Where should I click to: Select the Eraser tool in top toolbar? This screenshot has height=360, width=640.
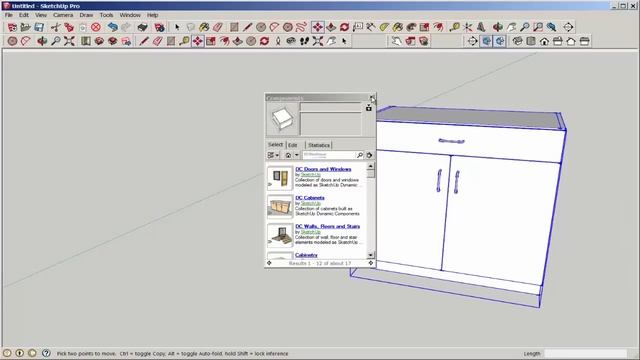218,27
